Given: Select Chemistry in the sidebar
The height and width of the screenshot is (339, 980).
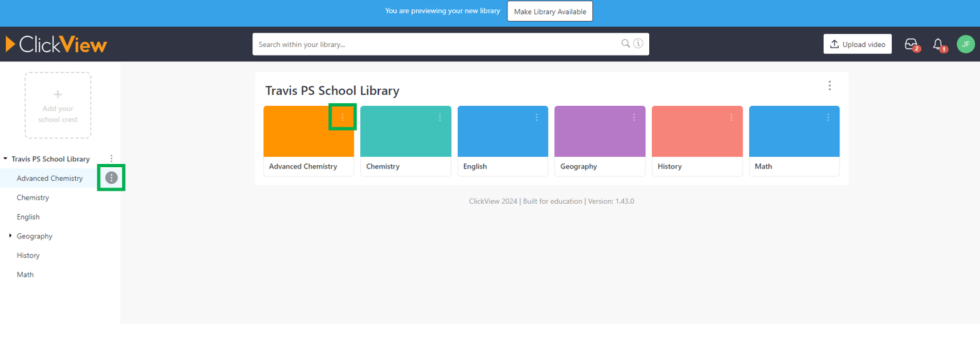Looking at the screenshot, I should pyautogui.click(x=33, y=197).
